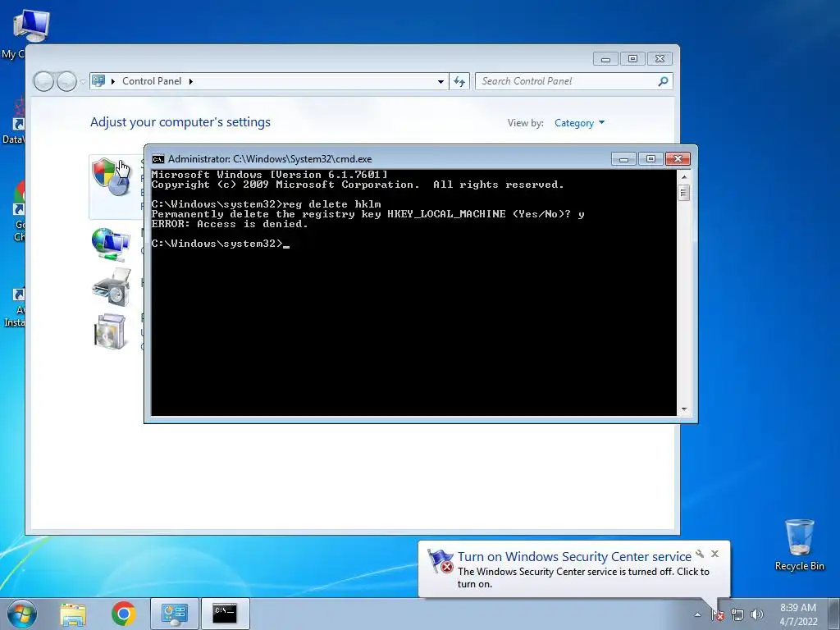Open System and Security shield icon
This screenshot has width=840, height=630.
111,177
